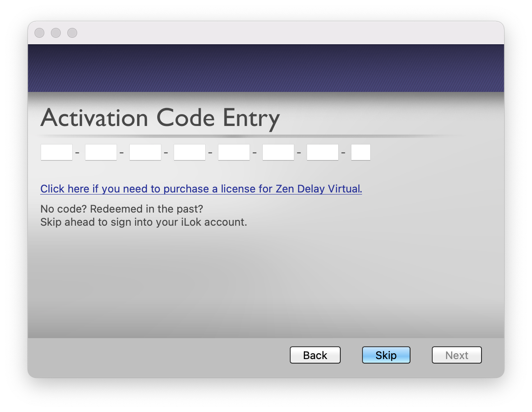The height and width of the screenshot is (412, 532).
Task: Click the "No code? Redeemed in the past?" text
Action: coord(122,209)
